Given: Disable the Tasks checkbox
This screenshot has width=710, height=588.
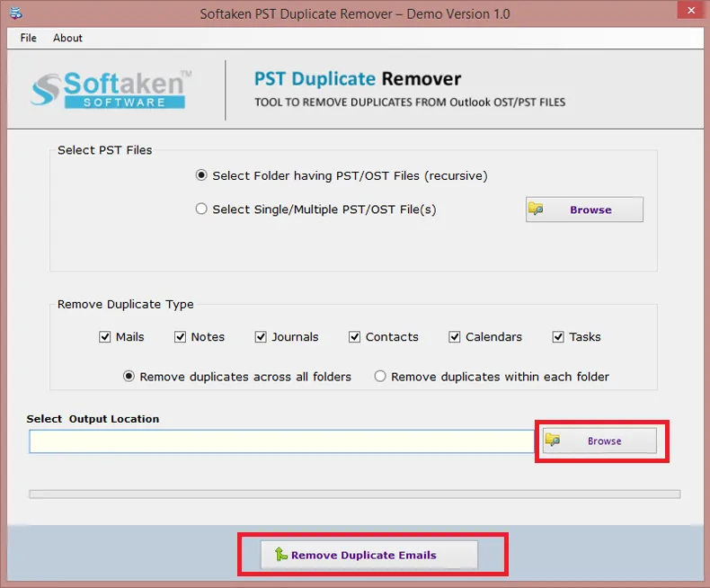Looking at the screenshot, I should pos(558,337).
